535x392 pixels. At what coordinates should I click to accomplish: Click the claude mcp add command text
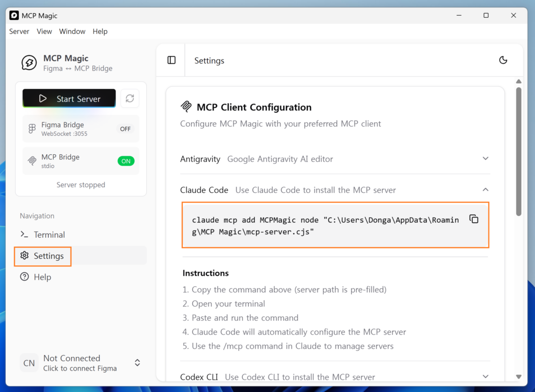point(325,226)
